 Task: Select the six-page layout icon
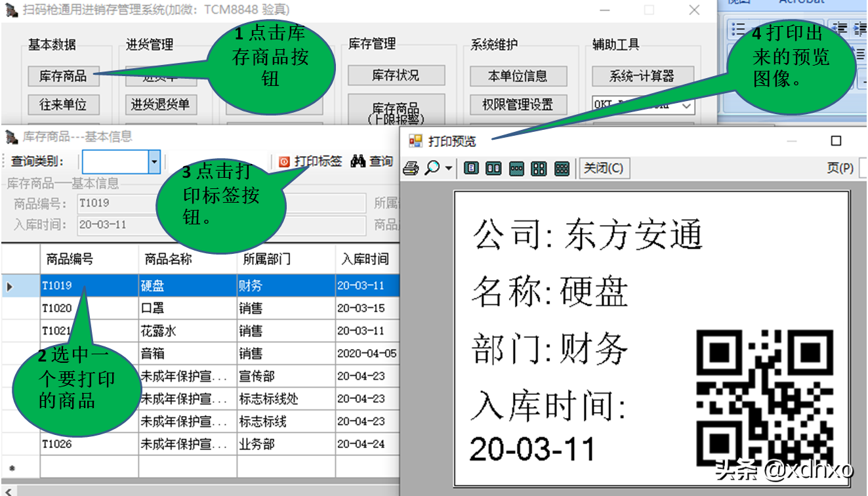(x=562, y=169)
